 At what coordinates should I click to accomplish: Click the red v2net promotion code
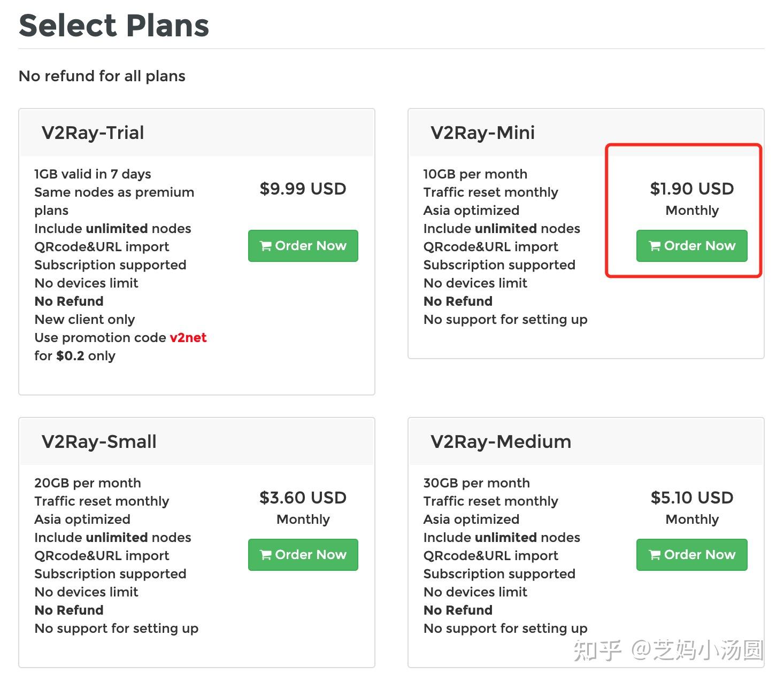click(x=188, y=338)
